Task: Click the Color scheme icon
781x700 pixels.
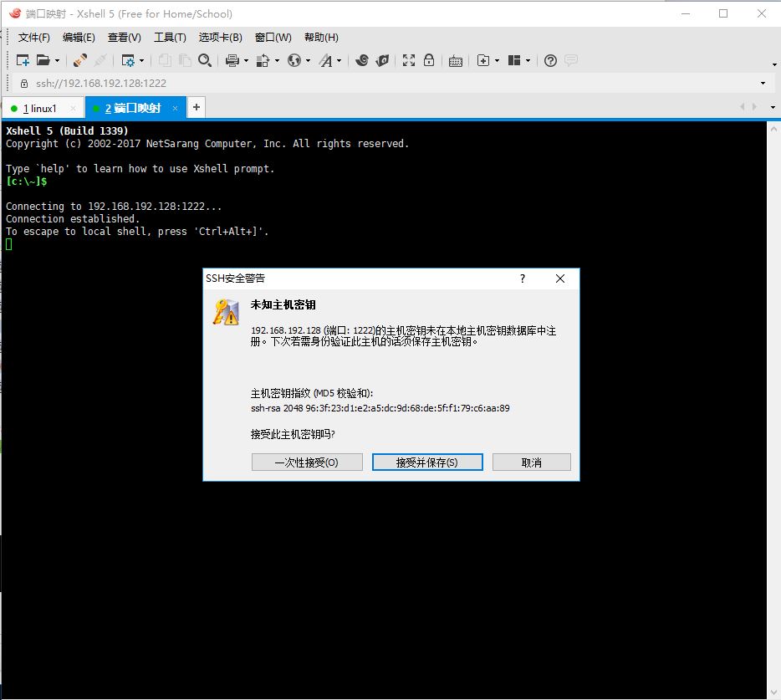Action: point(263,60)
